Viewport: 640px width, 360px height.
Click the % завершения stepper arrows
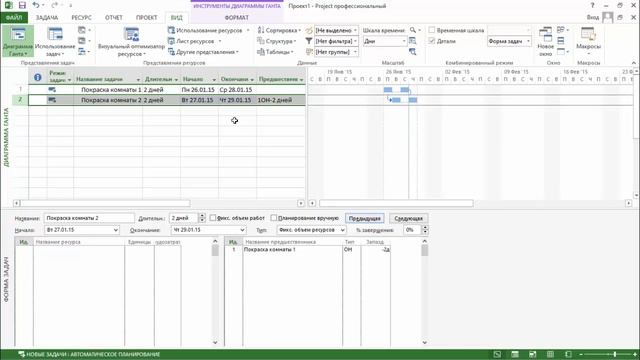pyautogui.click(x=425, y=230)
